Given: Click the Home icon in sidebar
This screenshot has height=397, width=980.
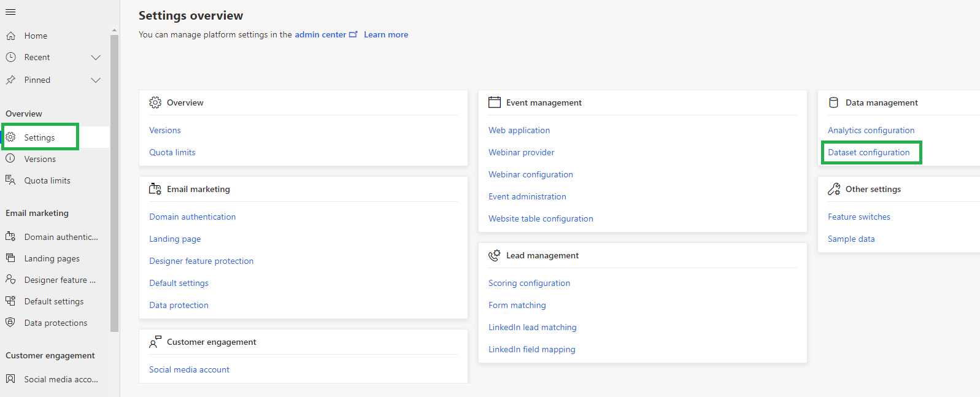Looking at the screenshot, I should coord(10,36).
